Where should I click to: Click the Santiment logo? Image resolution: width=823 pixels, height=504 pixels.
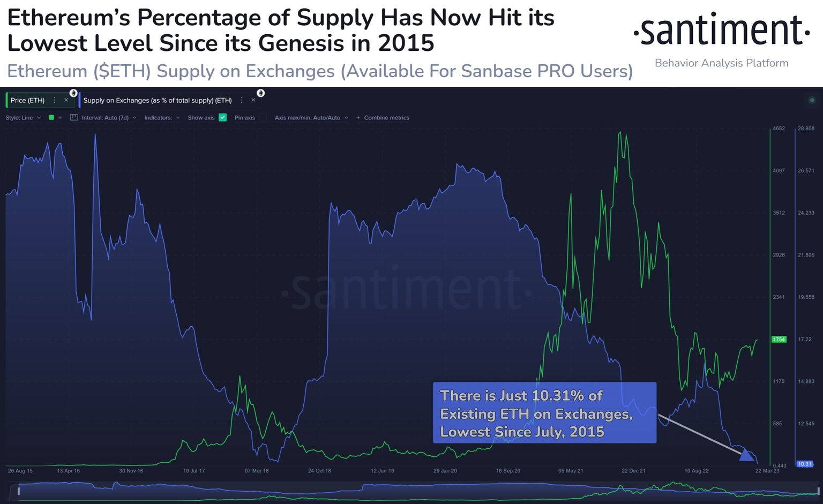(x=721, y=31)
